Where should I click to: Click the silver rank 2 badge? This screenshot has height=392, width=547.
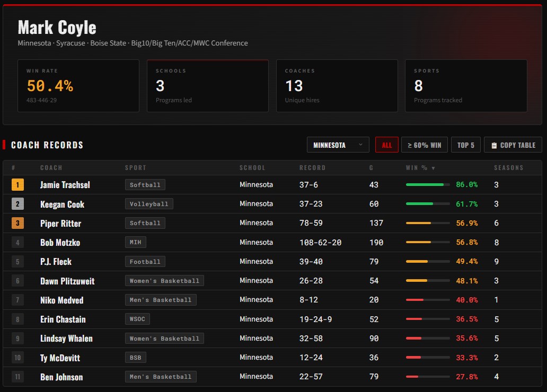click(x=18, y=203)
